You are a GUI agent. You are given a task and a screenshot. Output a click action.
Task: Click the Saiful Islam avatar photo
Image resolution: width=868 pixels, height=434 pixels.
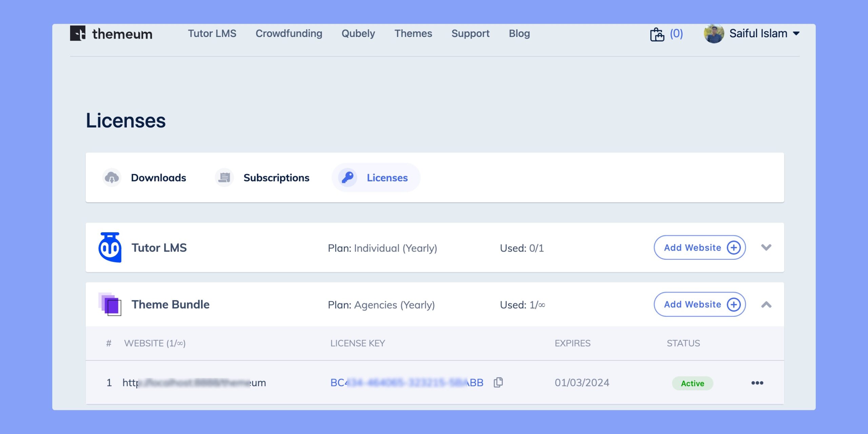[x=714, y=34]
